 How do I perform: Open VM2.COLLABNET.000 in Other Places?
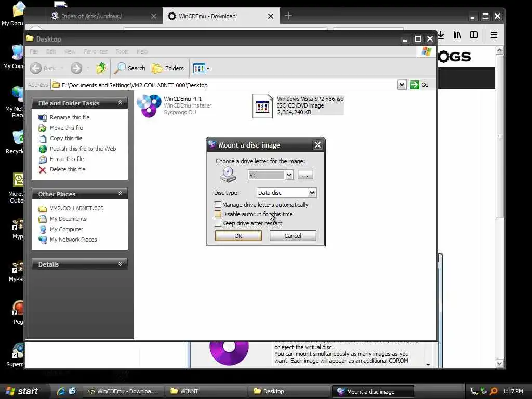(77, 208)
